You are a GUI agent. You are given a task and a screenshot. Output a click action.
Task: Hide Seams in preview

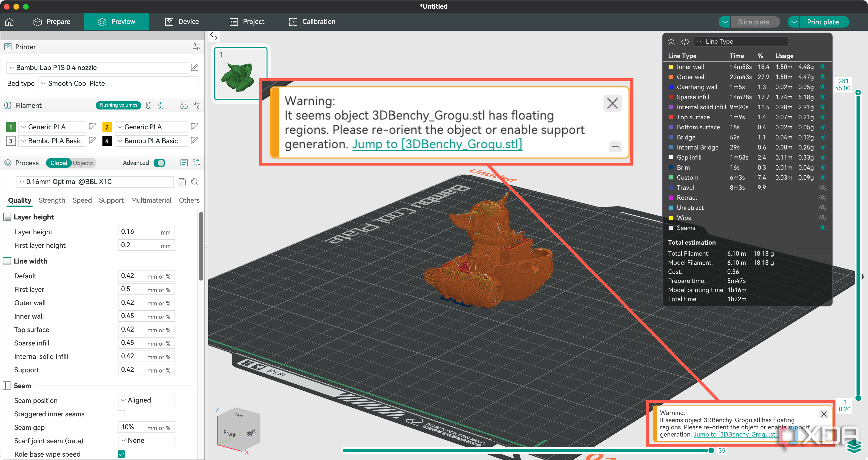pos(823,228)
